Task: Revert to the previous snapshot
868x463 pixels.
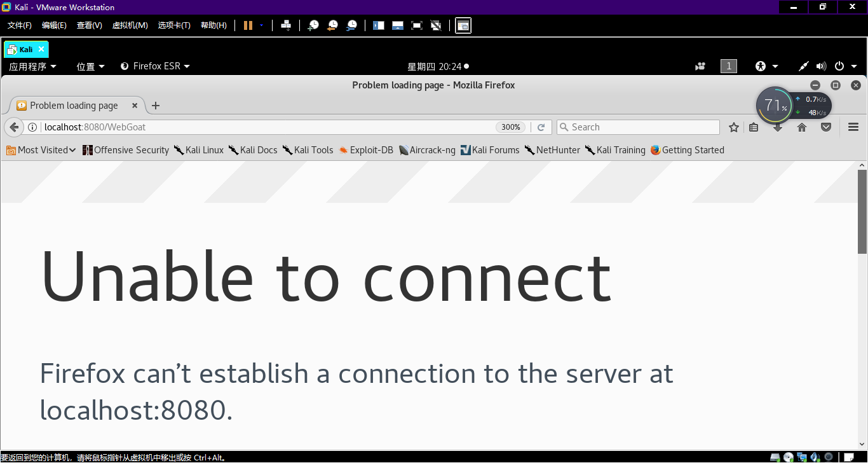Action: click(x=332, y=25)
